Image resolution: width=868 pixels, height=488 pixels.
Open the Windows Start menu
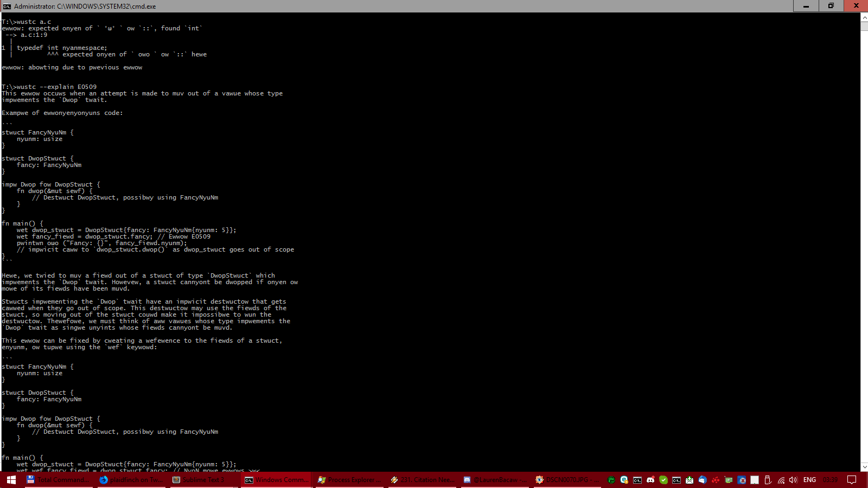11,480
